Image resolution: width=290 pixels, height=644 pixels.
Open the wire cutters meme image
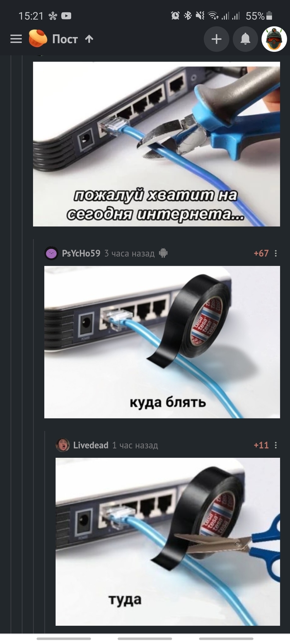pyautogui.click(x=157, y=144)
